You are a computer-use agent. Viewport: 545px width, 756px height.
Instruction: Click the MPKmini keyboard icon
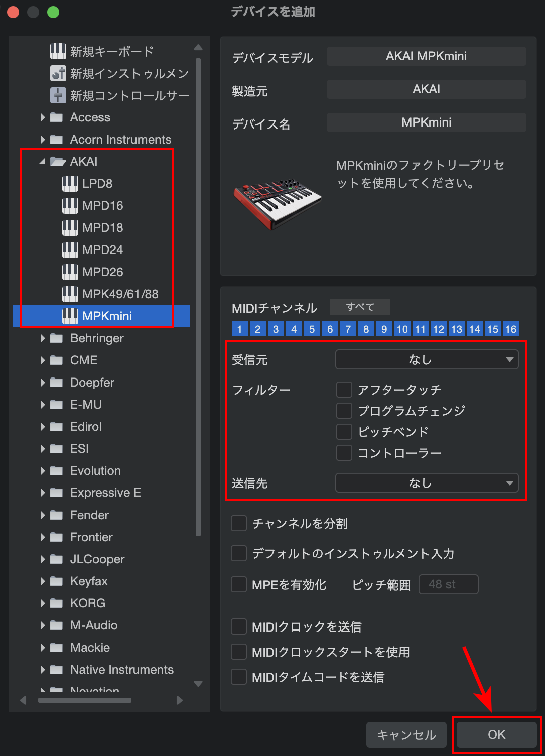pyautogui.click(x=70, y=316)
